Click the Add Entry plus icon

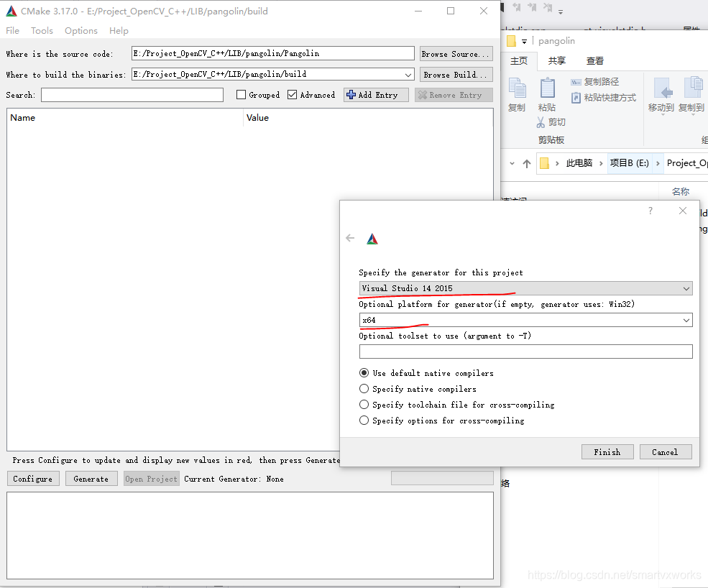pos(351,95)
